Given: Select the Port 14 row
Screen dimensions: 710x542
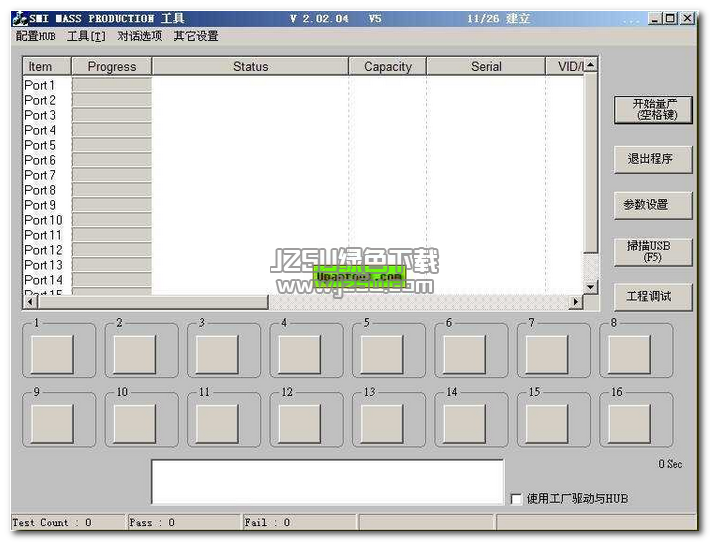Looking at the screenshot, I should coord(303,279).
